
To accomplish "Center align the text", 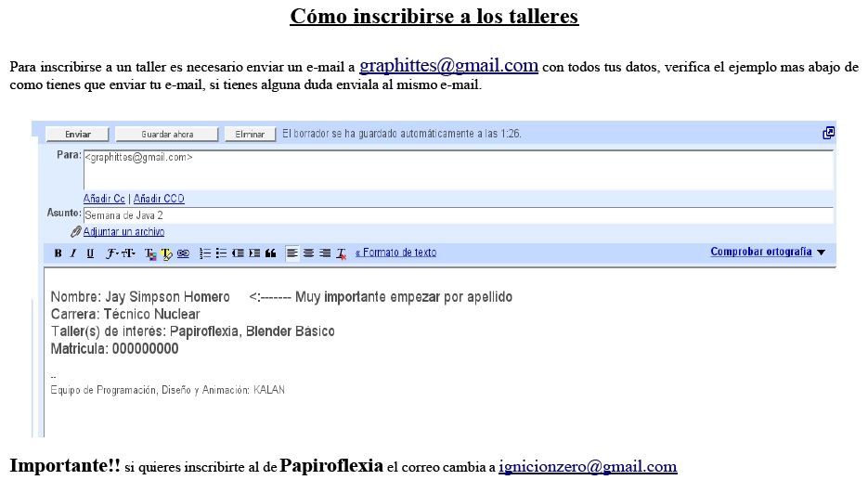I will click(308, 253).
